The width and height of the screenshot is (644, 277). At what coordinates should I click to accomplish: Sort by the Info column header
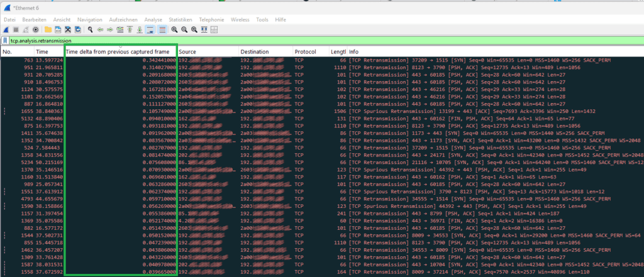tap(496, 52)
